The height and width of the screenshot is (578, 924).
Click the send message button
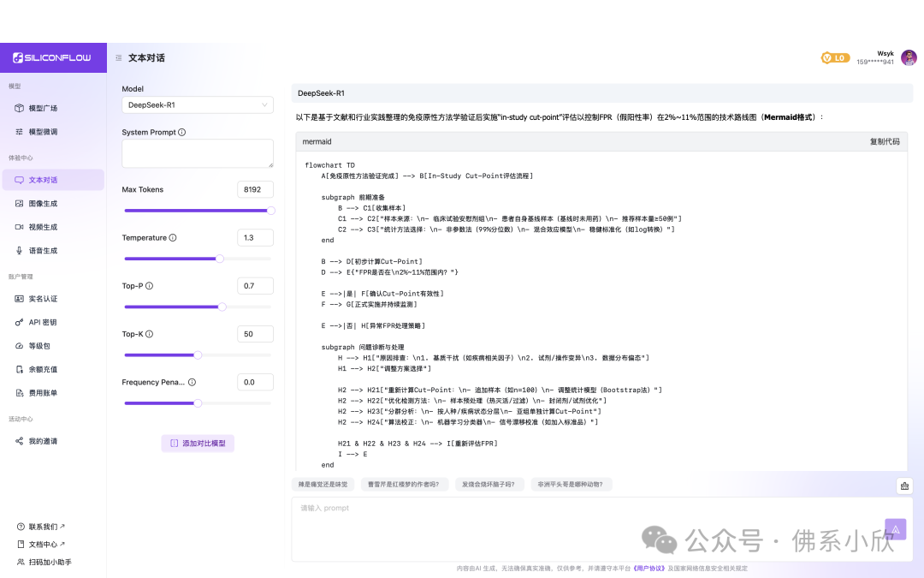coord(895,529)
